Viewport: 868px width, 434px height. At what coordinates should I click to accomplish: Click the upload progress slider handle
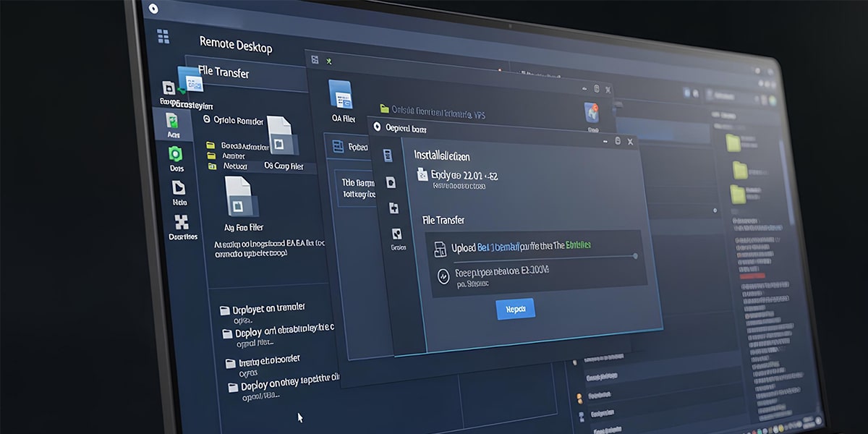pos(635,255)
